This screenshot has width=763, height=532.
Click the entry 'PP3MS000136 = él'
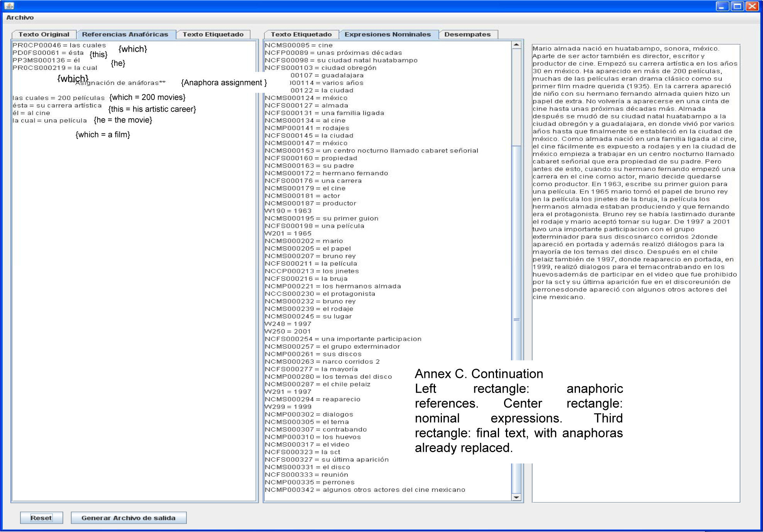click(46, 60)
